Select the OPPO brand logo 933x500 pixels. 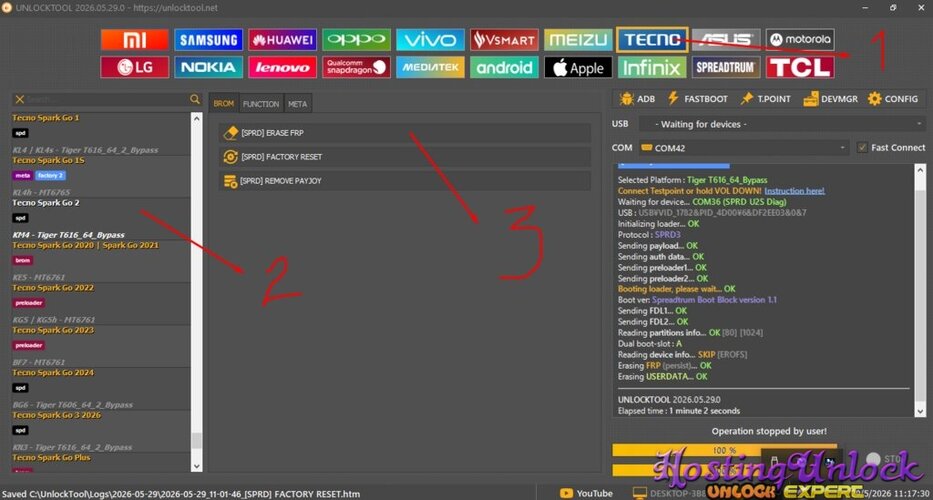356,40
